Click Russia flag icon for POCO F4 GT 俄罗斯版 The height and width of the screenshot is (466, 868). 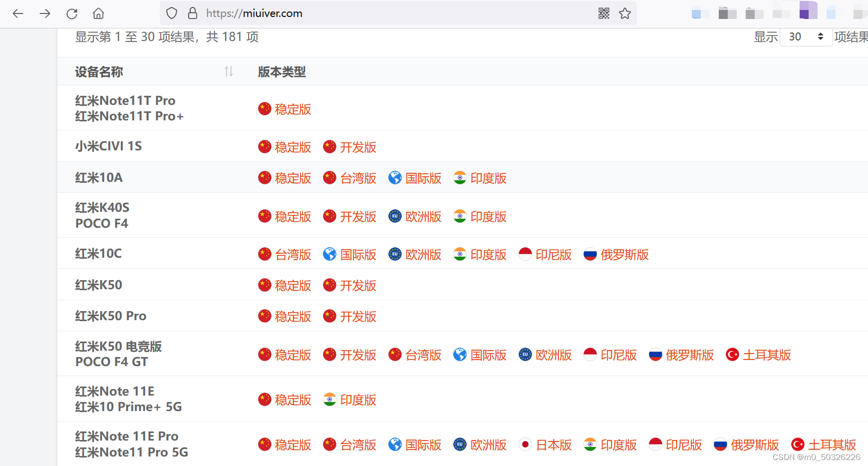(655, 354)
